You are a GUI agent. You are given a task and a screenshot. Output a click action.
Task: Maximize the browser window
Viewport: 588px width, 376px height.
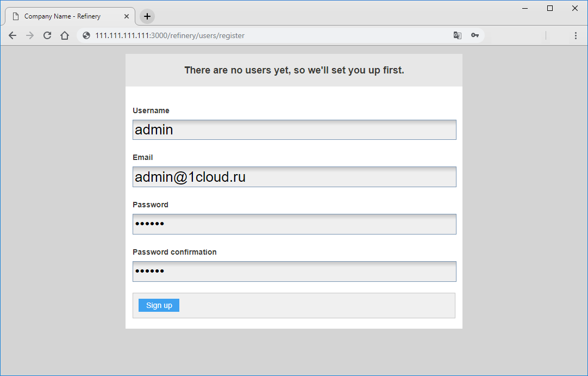click(x=550, y=8)
